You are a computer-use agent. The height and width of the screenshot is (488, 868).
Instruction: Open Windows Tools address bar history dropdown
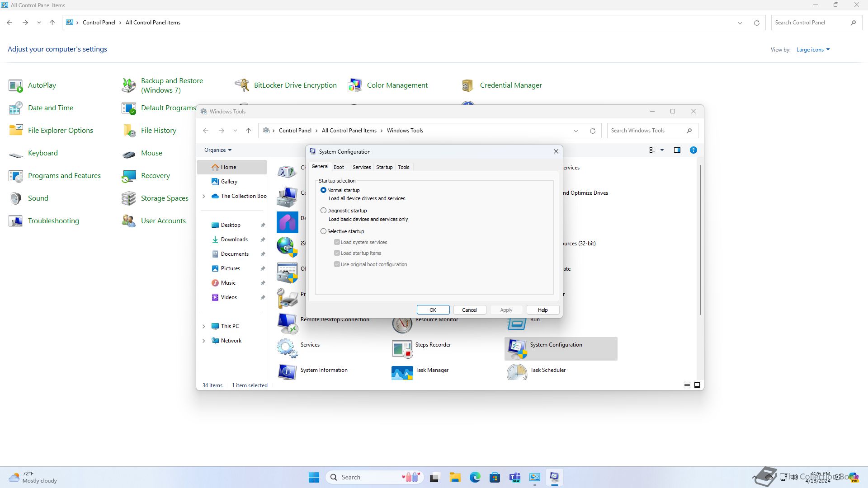pyautogui.click(x=576, y=131)
